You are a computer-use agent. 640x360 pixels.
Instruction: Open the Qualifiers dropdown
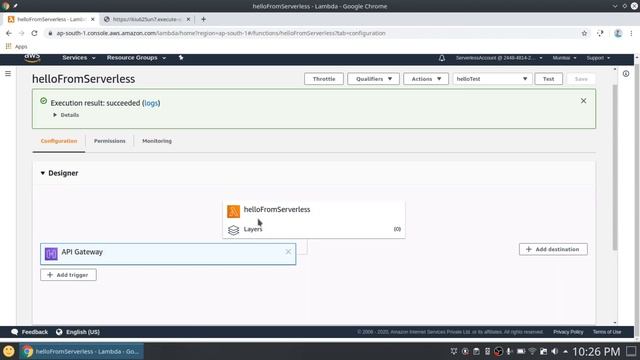pyautogui.click(x=373, y=79)
